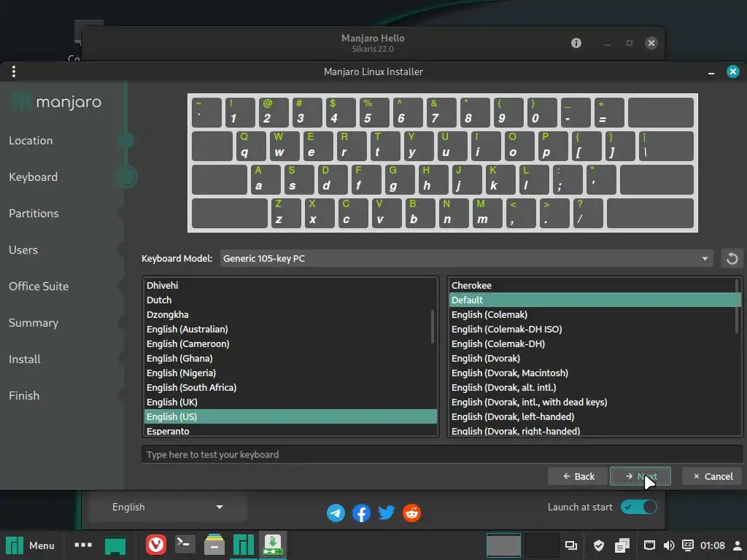Open the user account tray icon
Viewport: 747px width, 560px height.
point(738,545)
